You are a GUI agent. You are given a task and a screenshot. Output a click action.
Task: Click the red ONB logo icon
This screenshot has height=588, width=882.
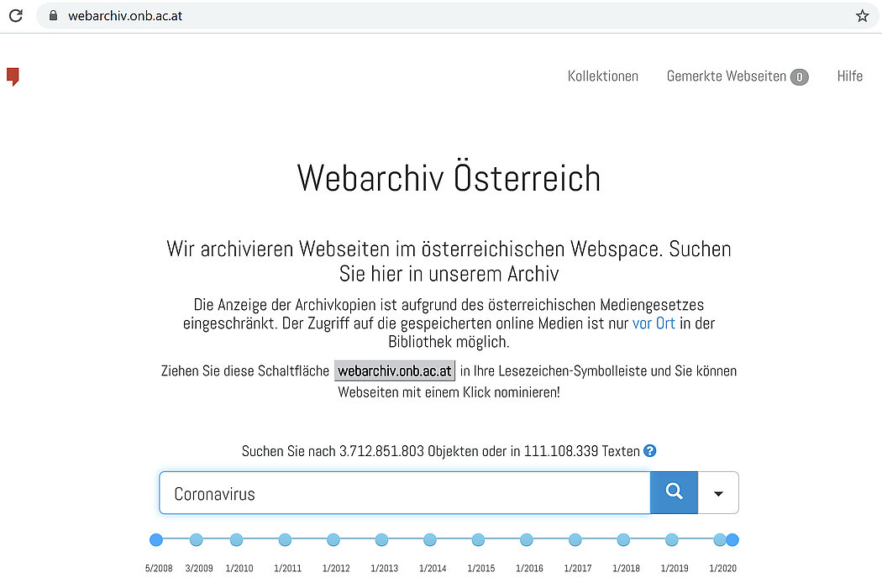pyautogui.click(x=13, y=76)
